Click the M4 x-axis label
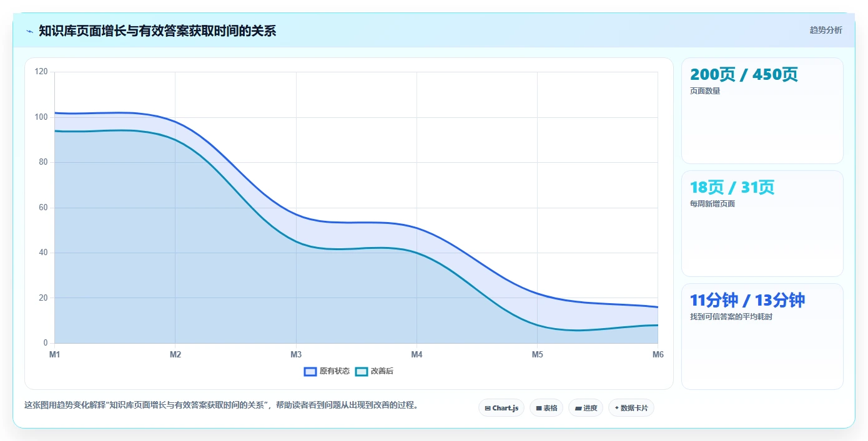The width and height of the screenshot is (868, 441). 417,355
